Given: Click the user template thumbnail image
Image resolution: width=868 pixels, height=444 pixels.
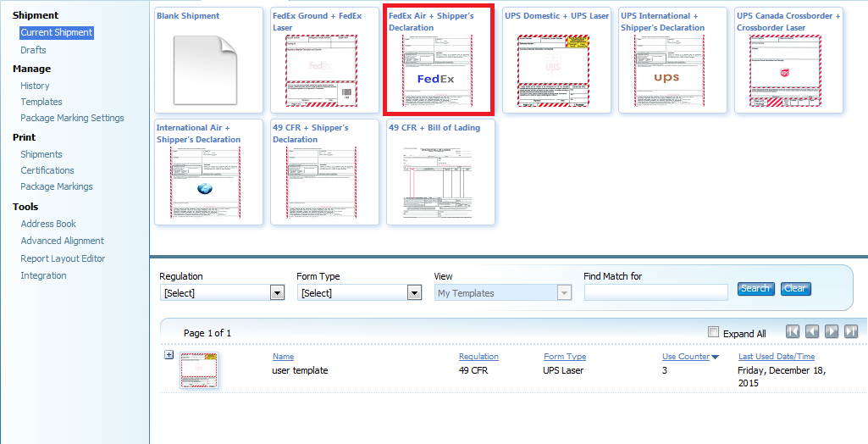Looking at the screenshot, I should tap(199, 371).
